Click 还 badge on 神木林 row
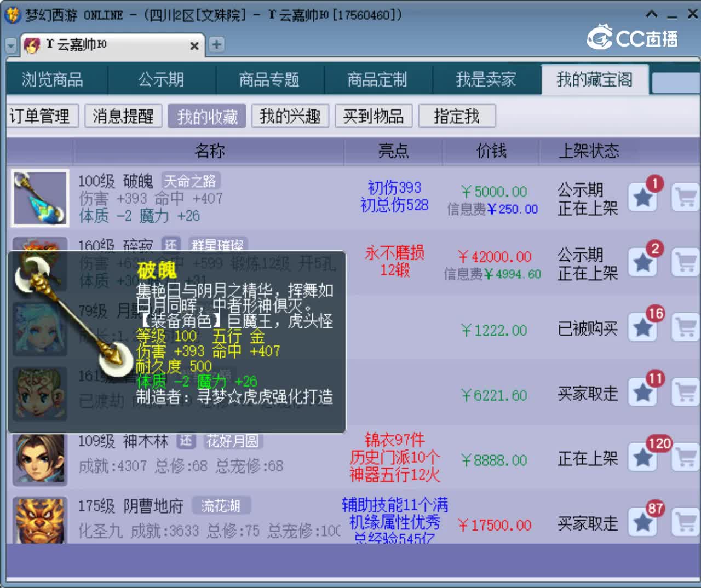This screenshot has width=701, height=588. tap(186, 441)
